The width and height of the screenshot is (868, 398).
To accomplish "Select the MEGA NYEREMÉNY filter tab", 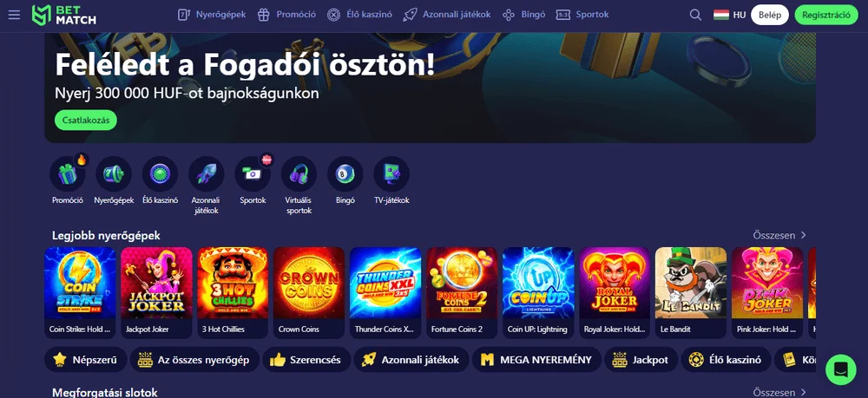I will tap(536, 360).
